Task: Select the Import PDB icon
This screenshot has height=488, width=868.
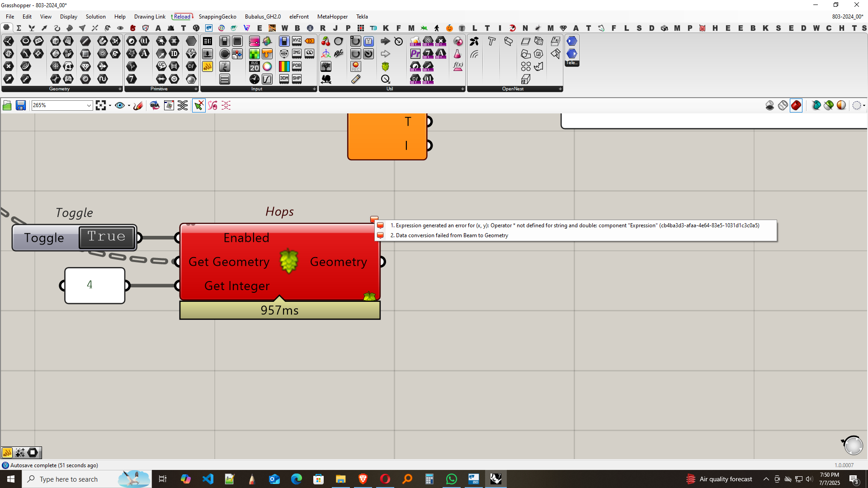Action: coord(297,66)
